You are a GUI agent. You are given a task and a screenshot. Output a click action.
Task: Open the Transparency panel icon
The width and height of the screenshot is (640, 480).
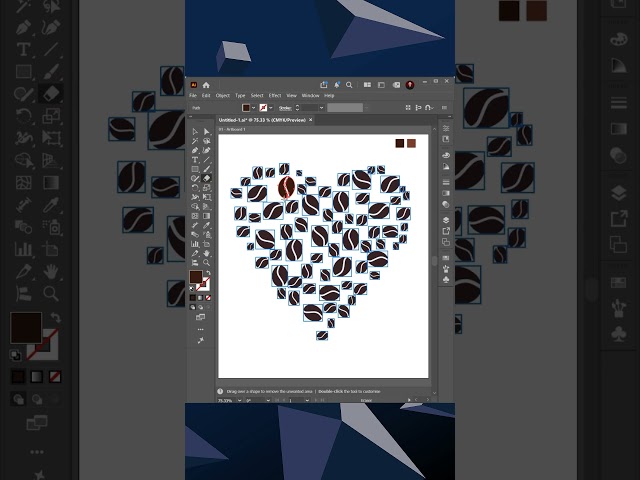click(446, 204)
